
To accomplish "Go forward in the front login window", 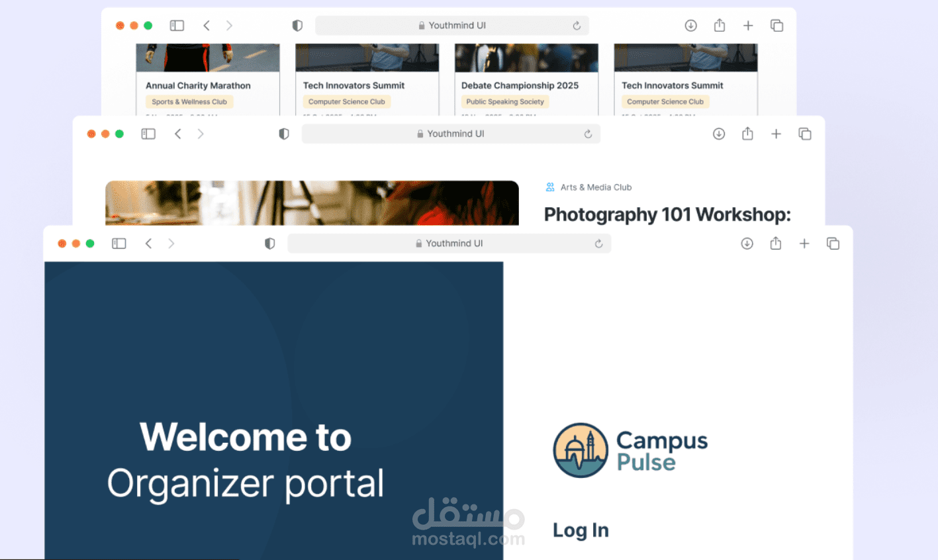I will pyautogui.click(x=171, y=244).
